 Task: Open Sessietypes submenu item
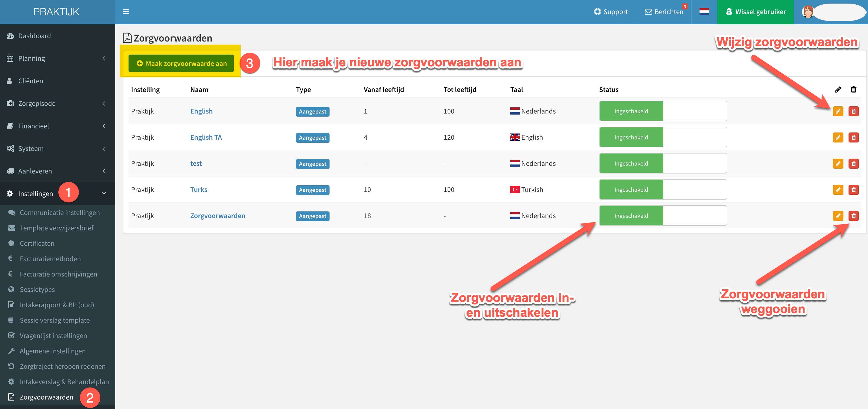pyautogui.click(x=57, y=289)
